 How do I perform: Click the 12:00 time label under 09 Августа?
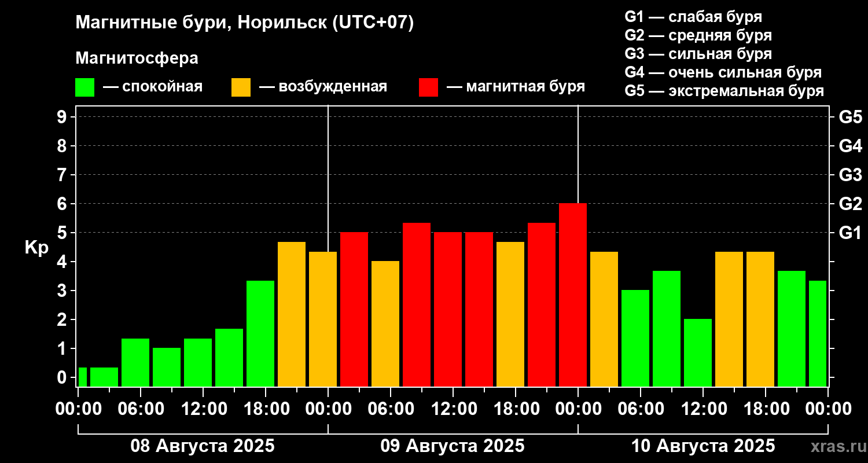tap(453, 409)
